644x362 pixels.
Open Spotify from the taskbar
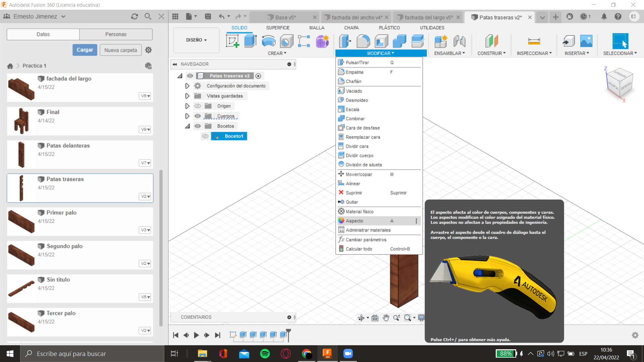pyautogui.click(x=265, y=354)
